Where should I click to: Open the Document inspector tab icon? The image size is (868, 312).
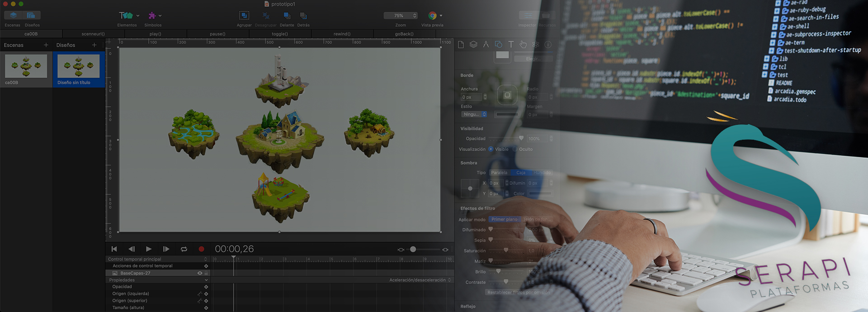(461, 44)
